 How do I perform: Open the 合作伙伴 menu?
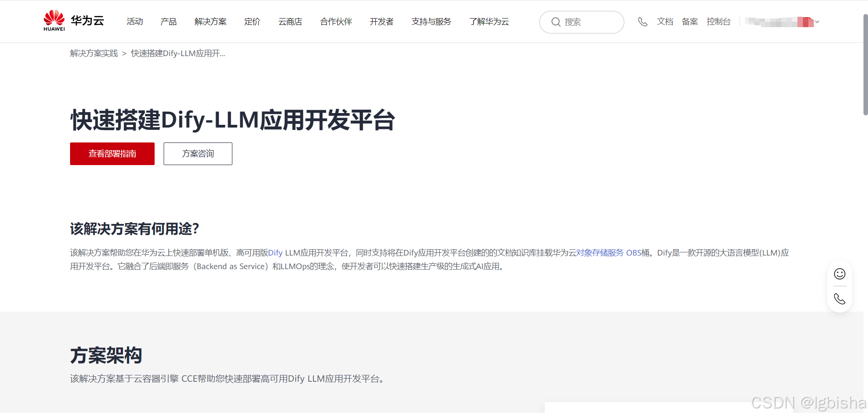click(336, 22)
